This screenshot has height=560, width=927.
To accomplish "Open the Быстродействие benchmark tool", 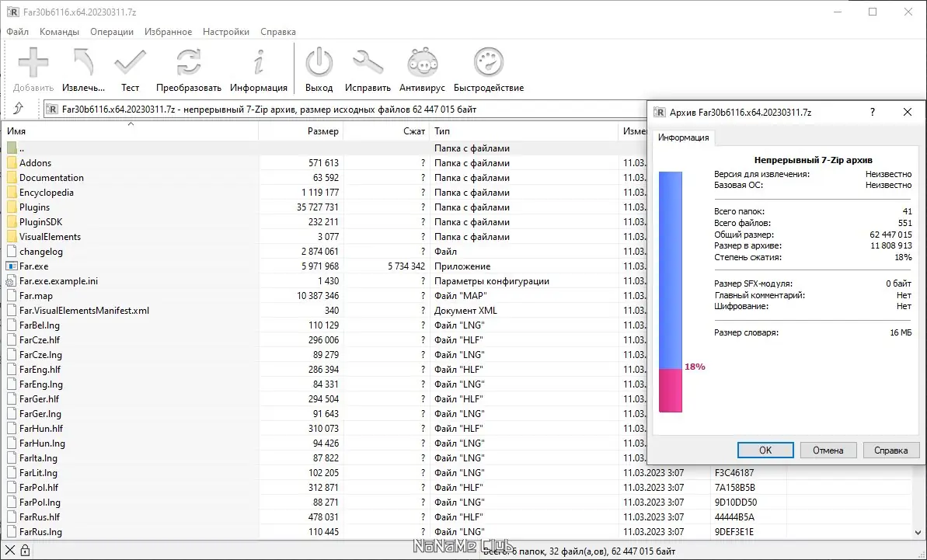I will 488,62.
